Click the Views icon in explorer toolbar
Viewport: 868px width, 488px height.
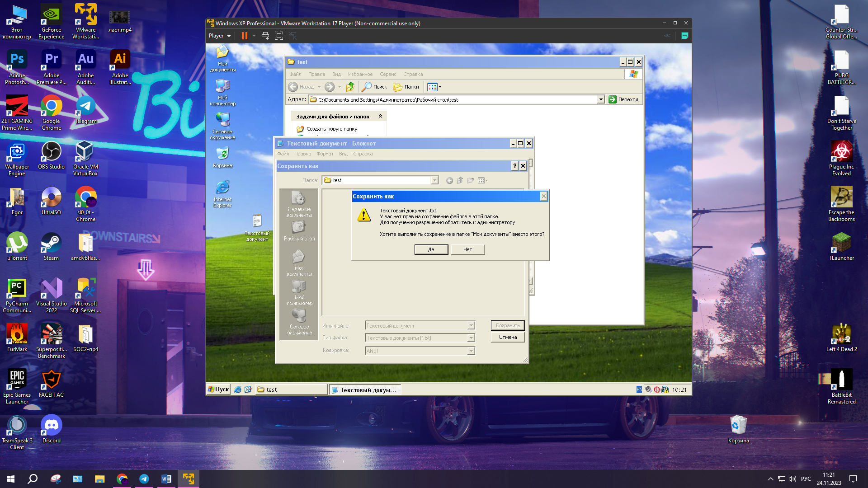click(432, 87)
